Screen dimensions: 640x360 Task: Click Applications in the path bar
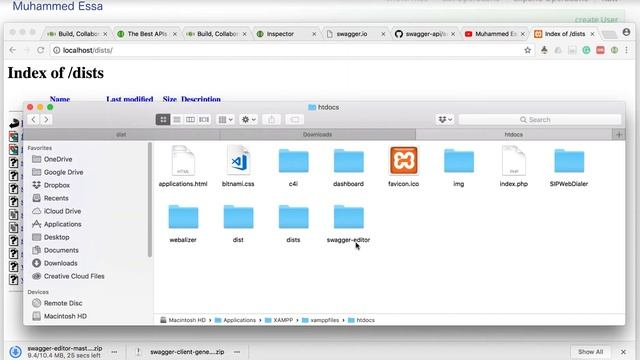click(x=235, y=320)
